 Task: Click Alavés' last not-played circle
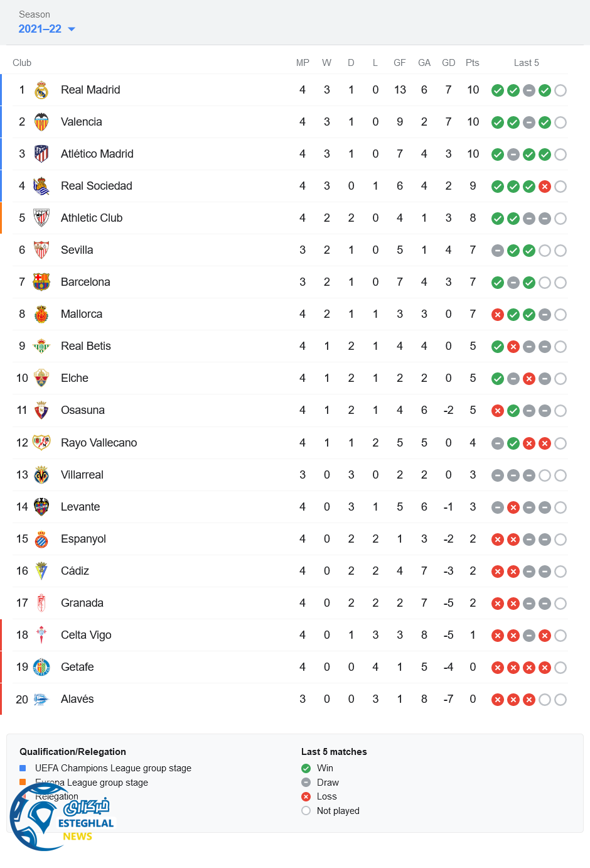[560, 700]
